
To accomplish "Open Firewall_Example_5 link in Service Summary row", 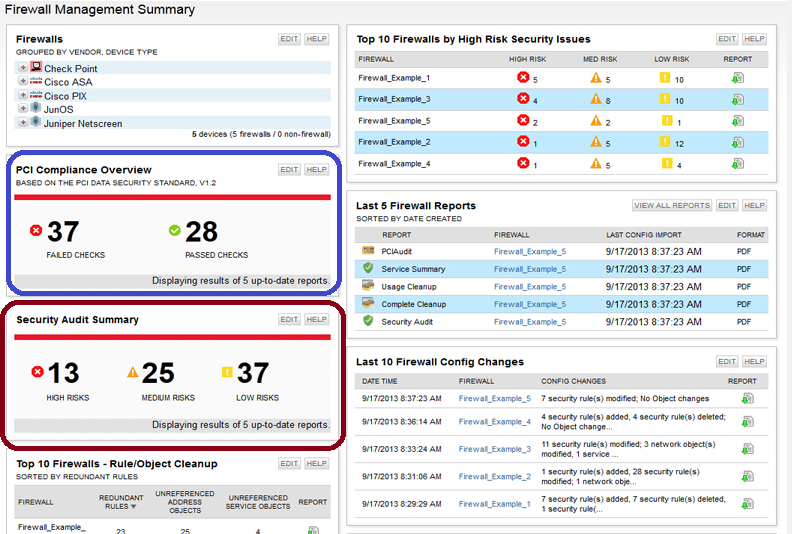I will 530,269.
